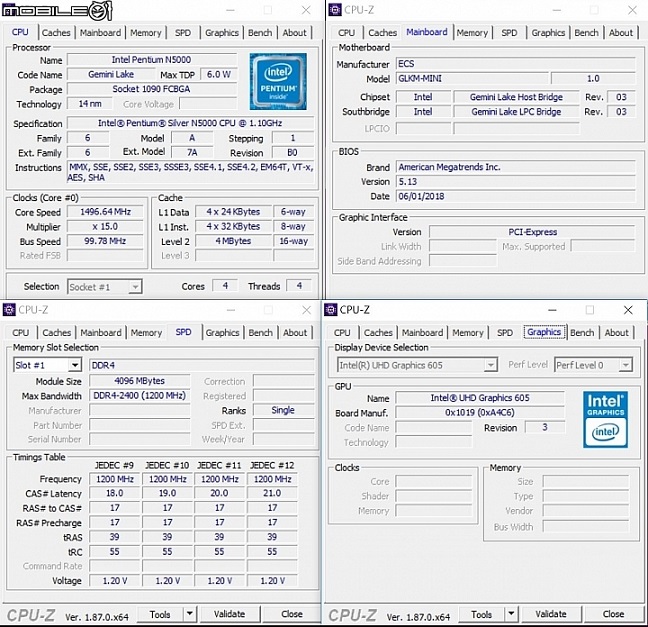Select Graphics tab in Mainboard window
648x627 pixels.
point(548,33)
